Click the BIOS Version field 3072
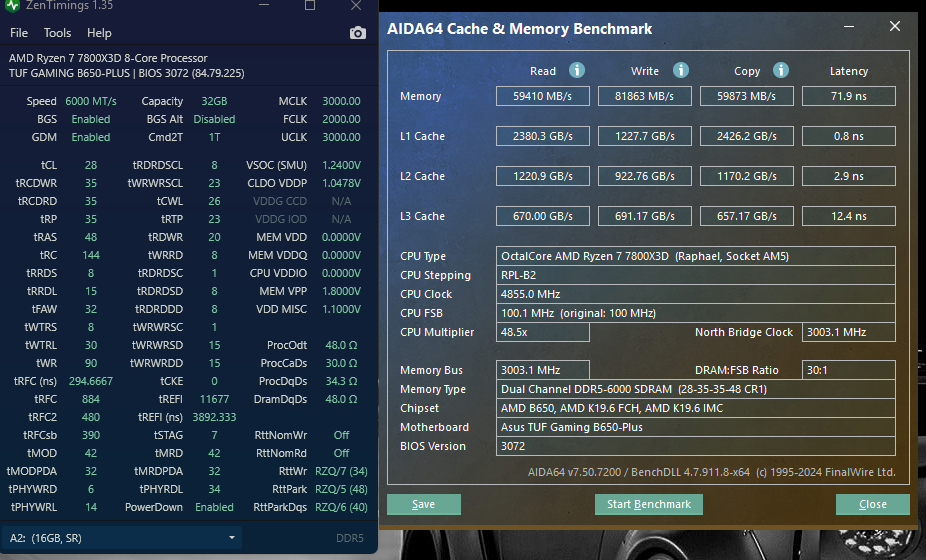This screenshot has height=560, width=926. pyautogui.click(x=696, y=446)
